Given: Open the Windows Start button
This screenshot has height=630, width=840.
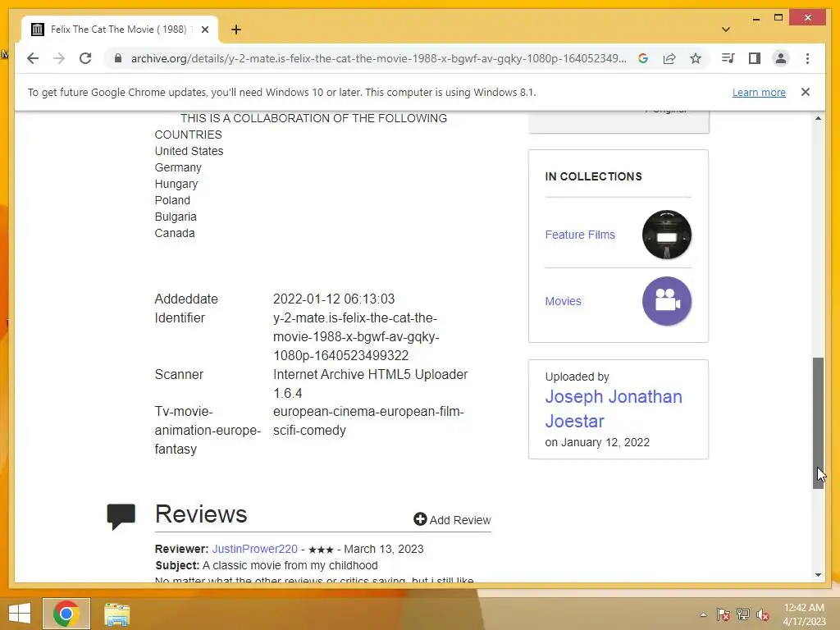Looking at the screenshot, I should 20,614.
